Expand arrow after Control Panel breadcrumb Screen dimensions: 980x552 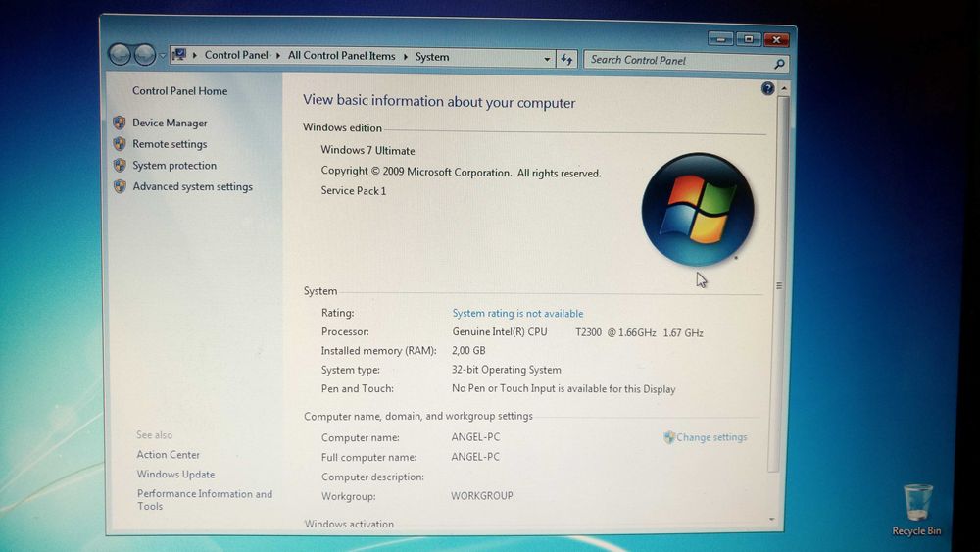coord(278,56)
